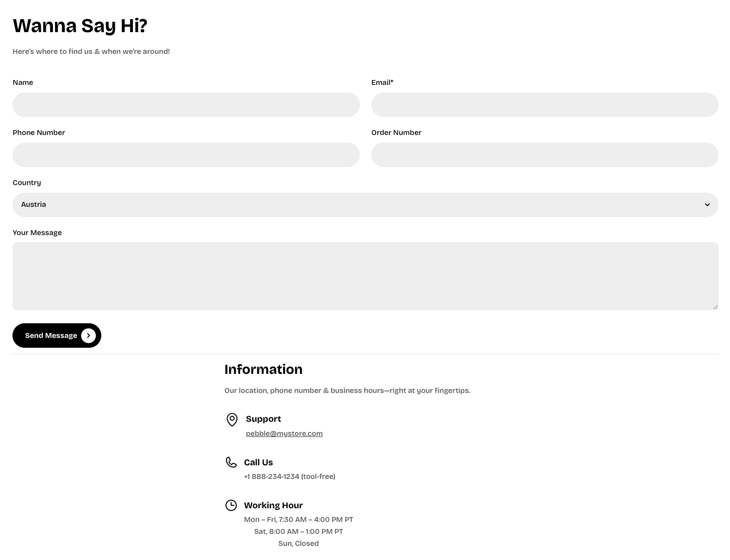Viewport: 730px width, 560px height.
Task: Click the phone handset icon
Action: pos(231,462)
